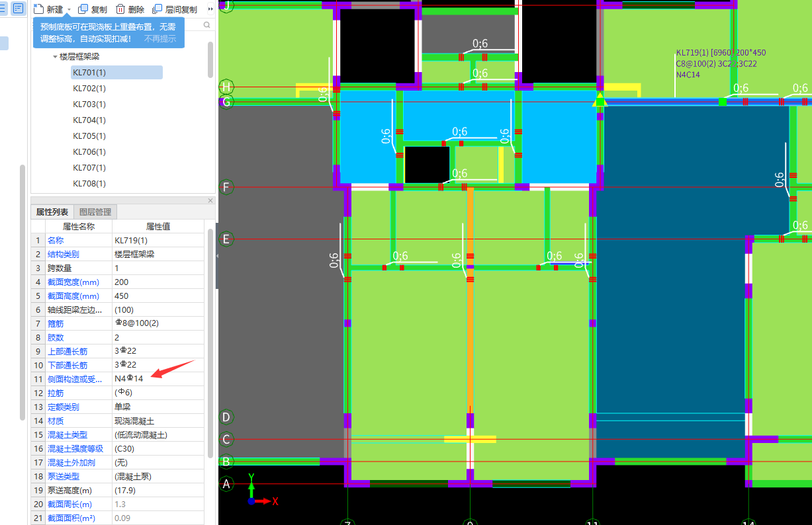Image resolution: width=812 pixels, height=525 pixels.
Task: Click the 上部通长筋 property name
Action: (68, 351)
